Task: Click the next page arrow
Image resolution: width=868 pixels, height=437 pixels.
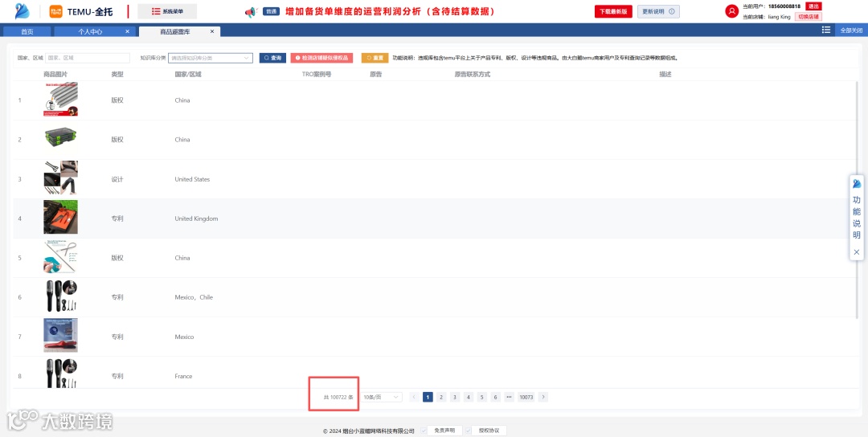Action: [543, 397]
